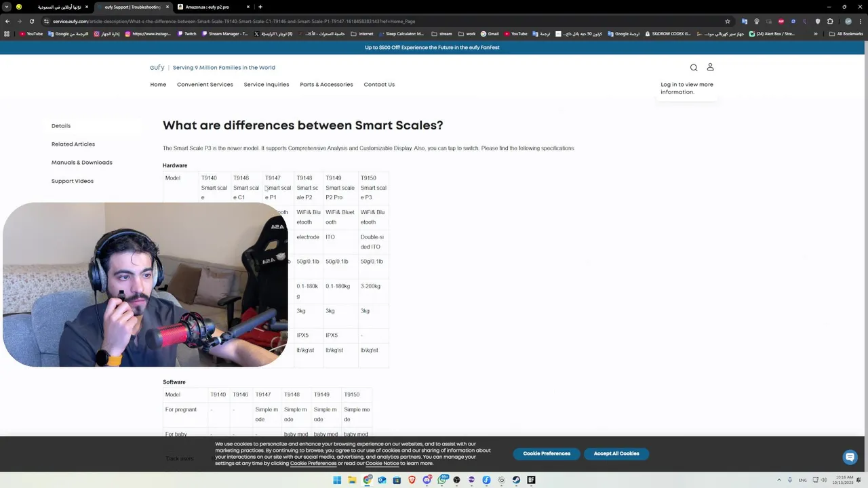Open the 'work' bookmarks folder
The width and height of the screenshot is (868, 488).
467,34
